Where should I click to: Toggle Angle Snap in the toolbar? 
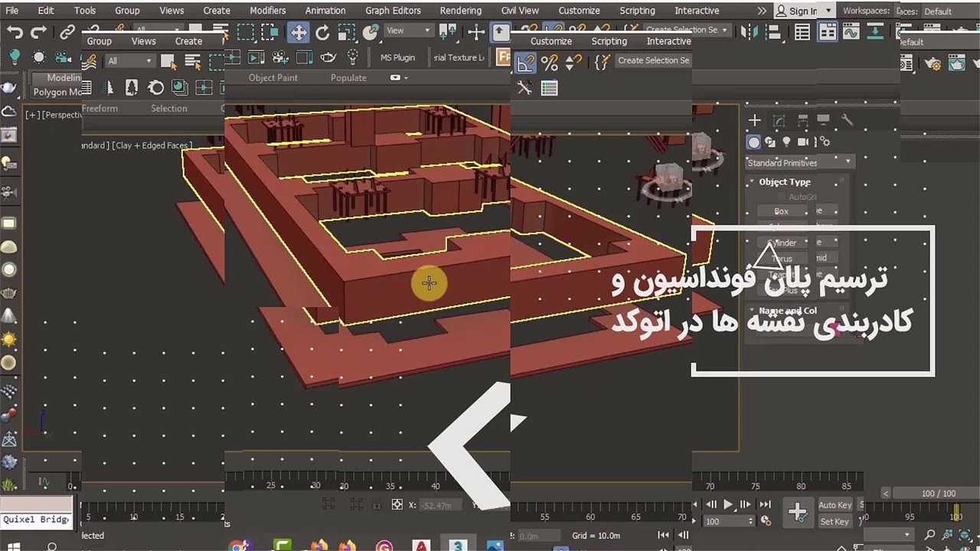(x=525, y=62)
